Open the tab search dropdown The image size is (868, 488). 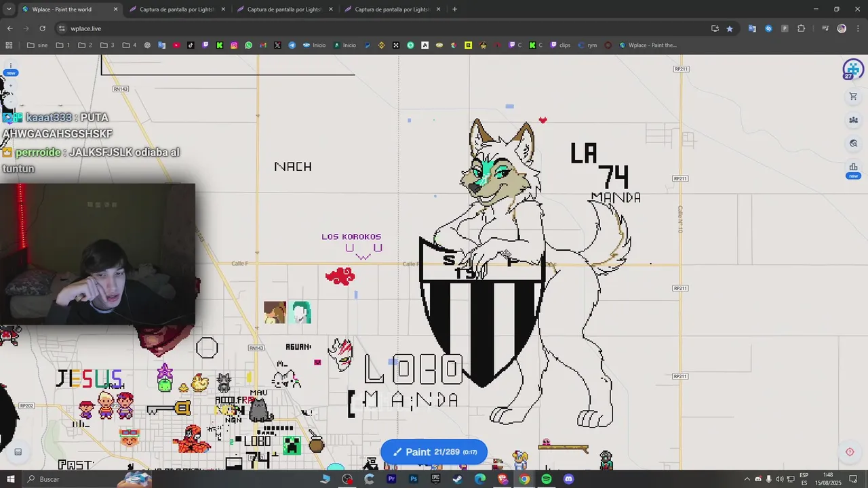pyautogui.click(x=9, y=9)
